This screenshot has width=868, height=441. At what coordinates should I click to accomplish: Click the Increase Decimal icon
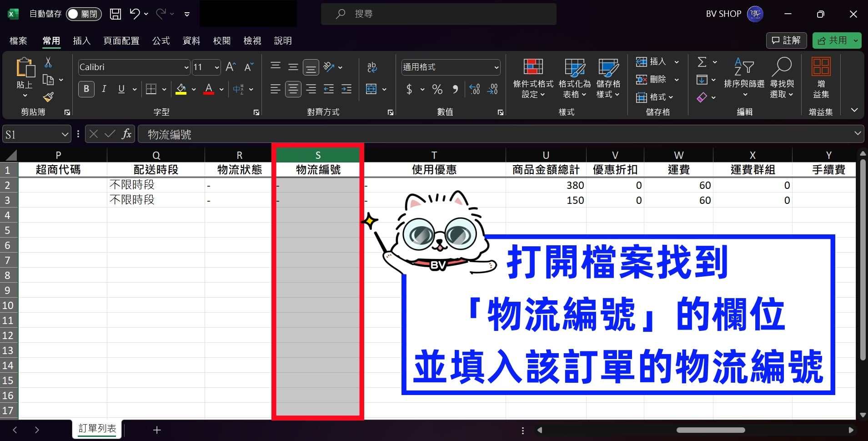pyautogui.click(x=475, y=89)
